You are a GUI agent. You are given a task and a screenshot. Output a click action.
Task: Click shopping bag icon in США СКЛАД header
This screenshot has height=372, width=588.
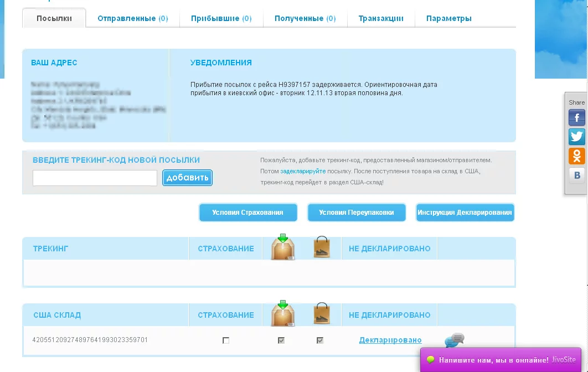322,313
